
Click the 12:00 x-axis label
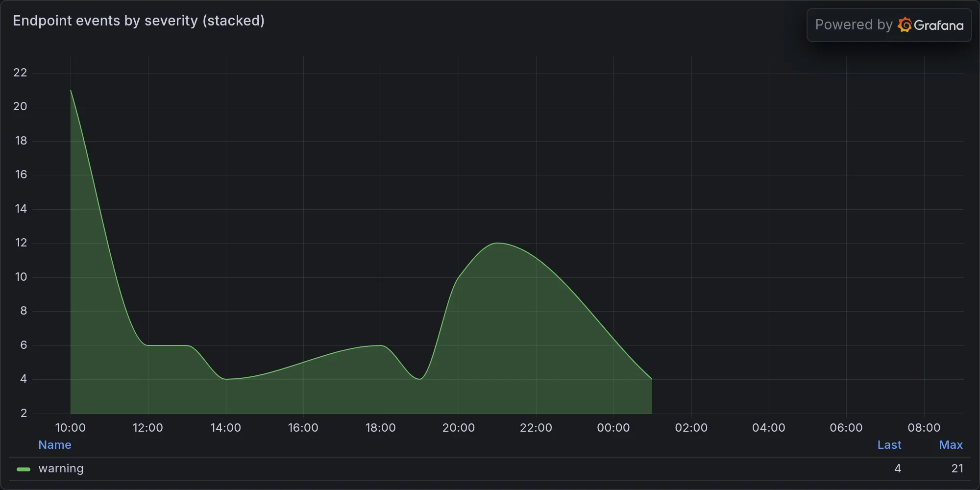click(x=148, y=428)
